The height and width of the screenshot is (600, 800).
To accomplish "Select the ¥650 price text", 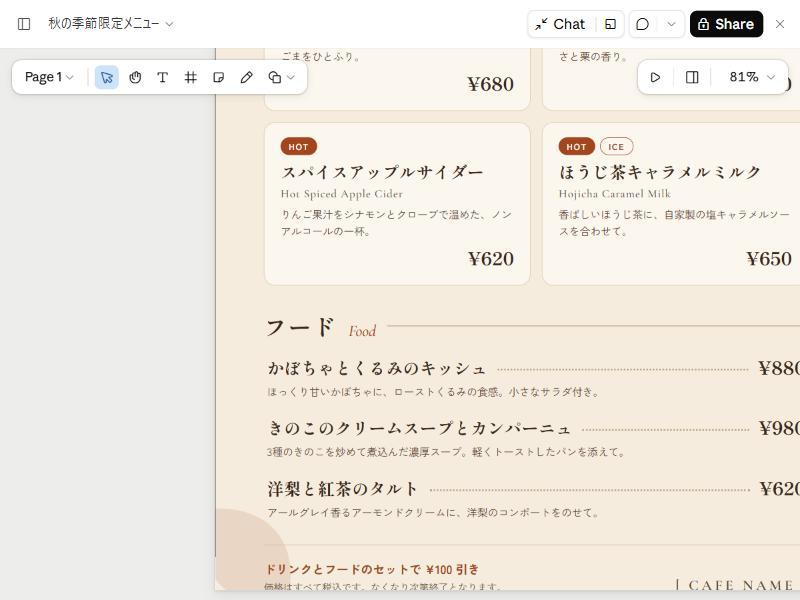I will (769, 259).
